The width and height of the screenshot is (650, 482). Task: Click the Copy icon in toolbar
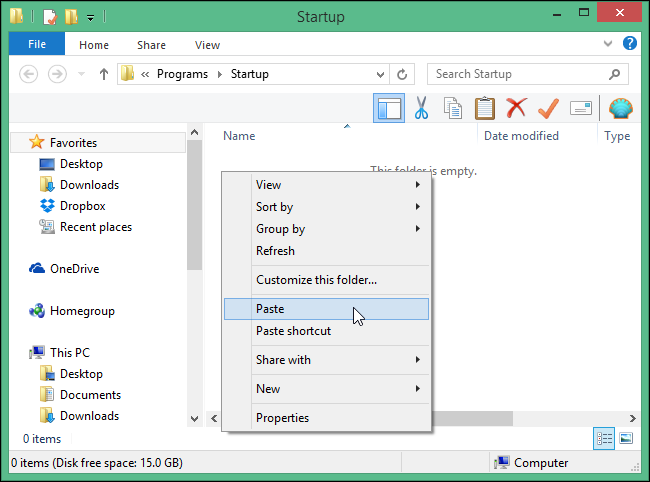(453, 108)
